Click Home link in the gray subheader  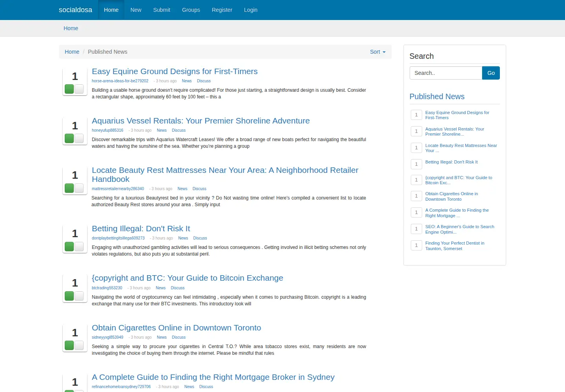pyautogui.click(x=71, y=28)
